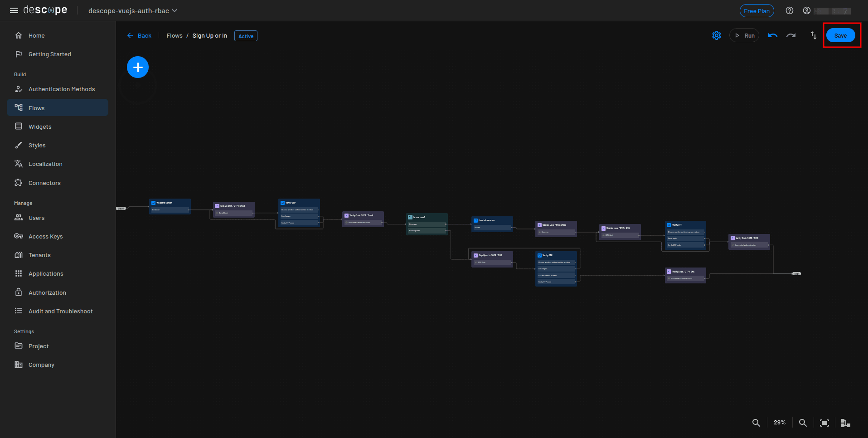
Task: Click the import/export arrows icon
Action: [x=813, y=35]
